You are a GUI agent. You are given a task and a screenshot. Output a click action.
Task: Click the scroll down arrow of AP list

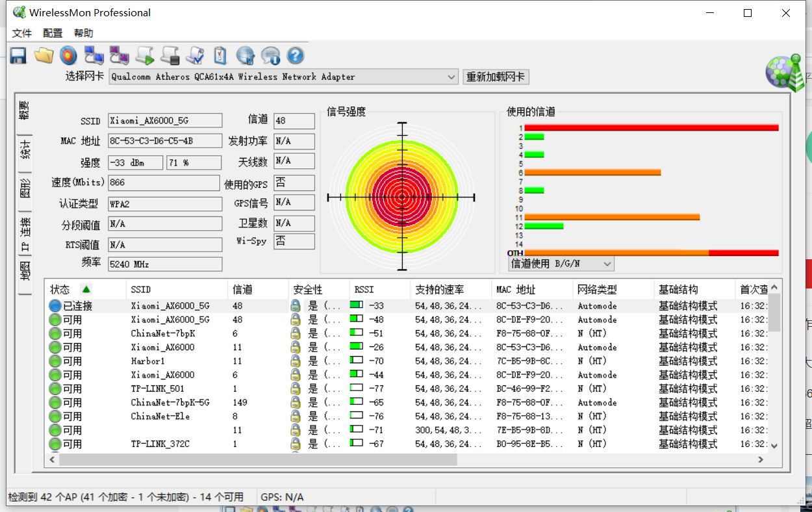(x=774, y=446)
